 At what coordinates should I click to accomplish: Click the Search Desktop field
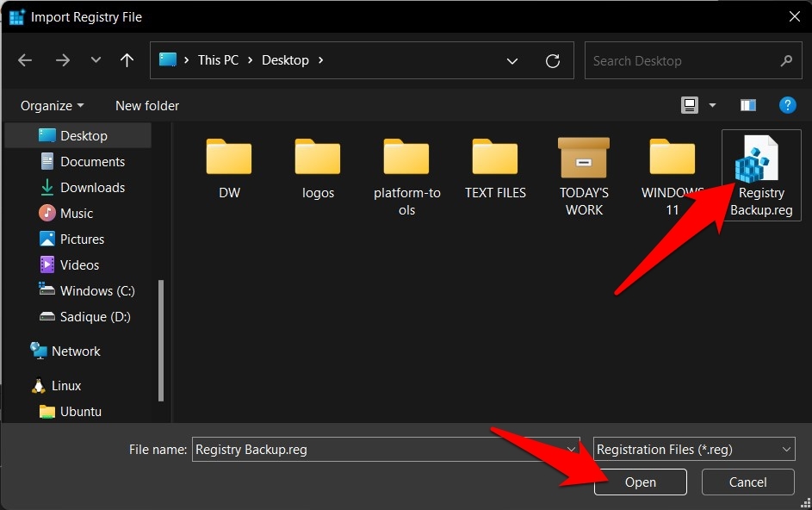coord(693,60)
